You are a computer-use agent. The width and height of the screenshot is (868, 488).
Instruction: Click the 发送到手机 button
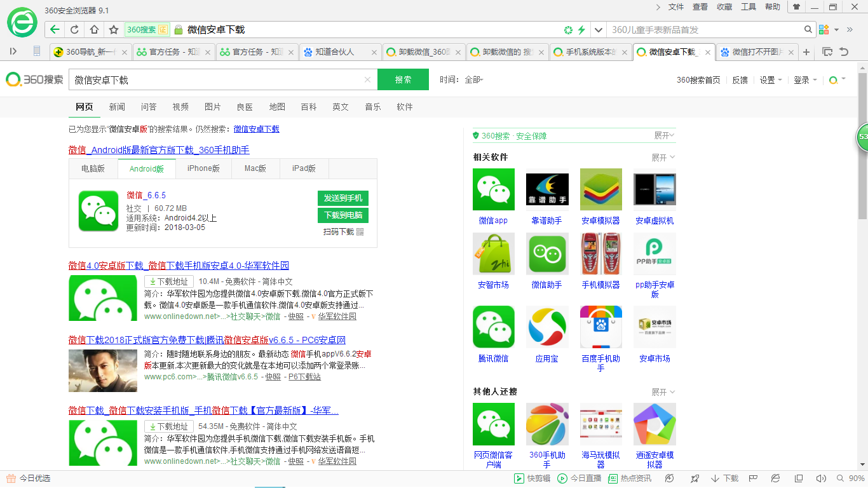tap(343, 198)
